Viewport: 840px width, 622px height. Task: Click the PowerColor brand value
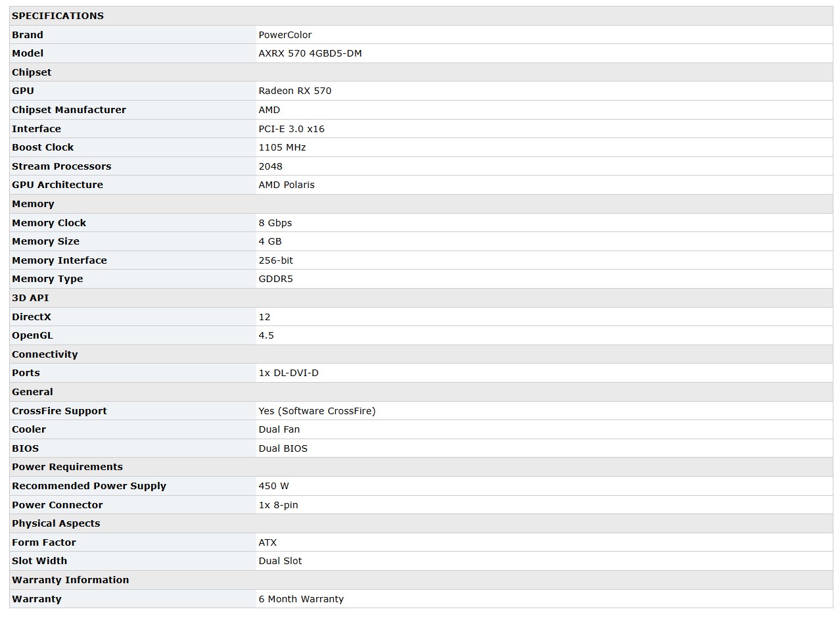pos(285,35)
